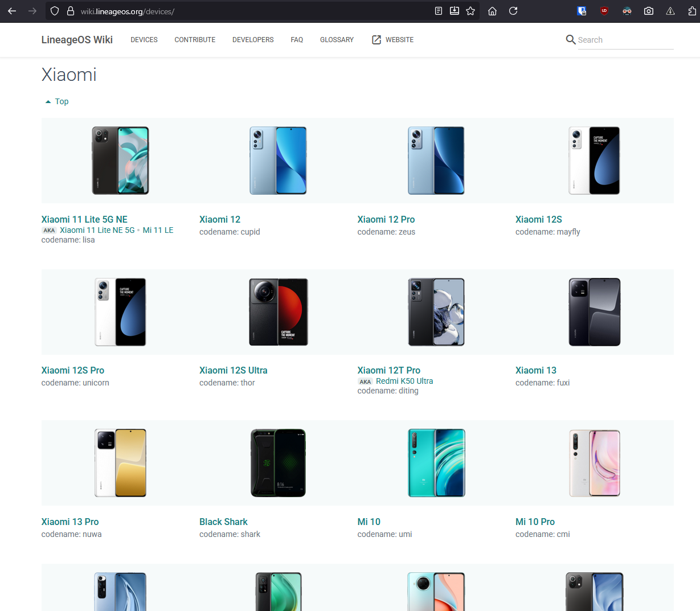The image size is (700, 611).
Task: Click the Mi 10 Pro phone image
Action: pyautogui.click(x=595, y=463)
